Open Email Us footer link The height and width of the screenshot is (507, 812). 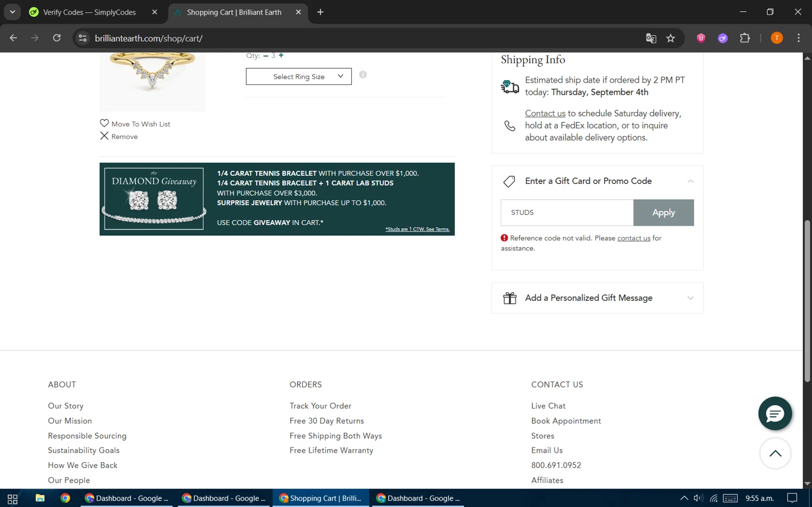point(547,450)
